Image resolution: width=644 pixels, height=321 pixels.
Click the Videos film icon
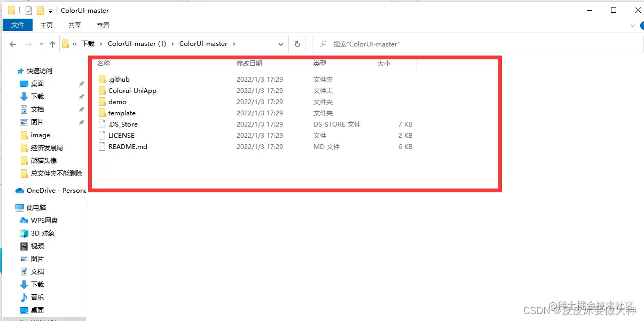point(24,246)
